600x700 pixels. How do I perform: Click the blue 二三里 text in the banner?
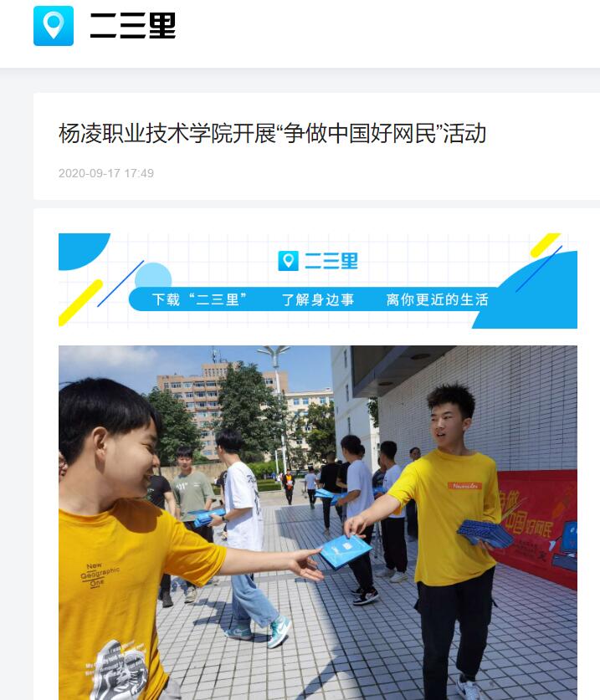331,261
